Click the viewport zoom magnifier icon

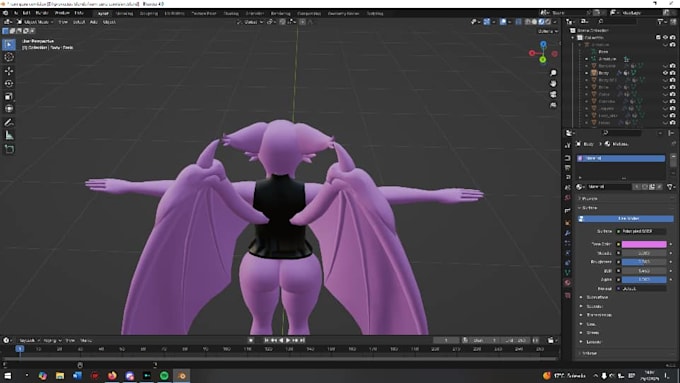553,73
